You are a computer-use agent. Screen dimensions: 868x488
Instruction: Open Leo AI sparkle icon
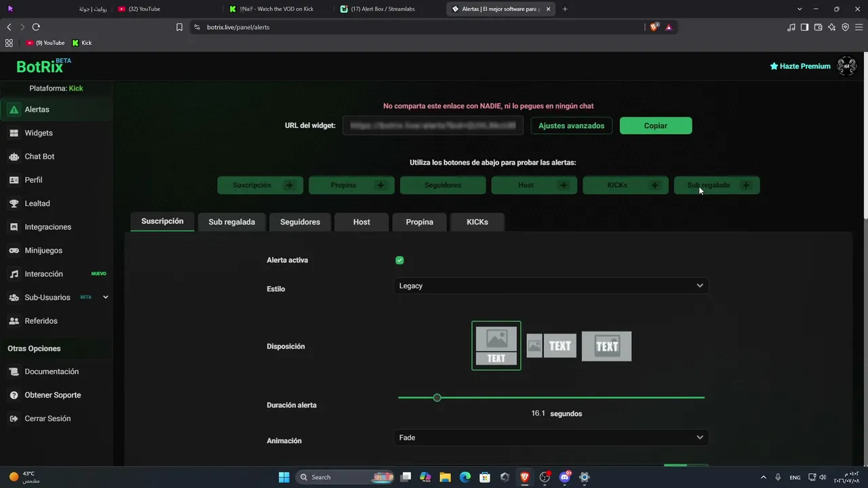tap(832, 27)
